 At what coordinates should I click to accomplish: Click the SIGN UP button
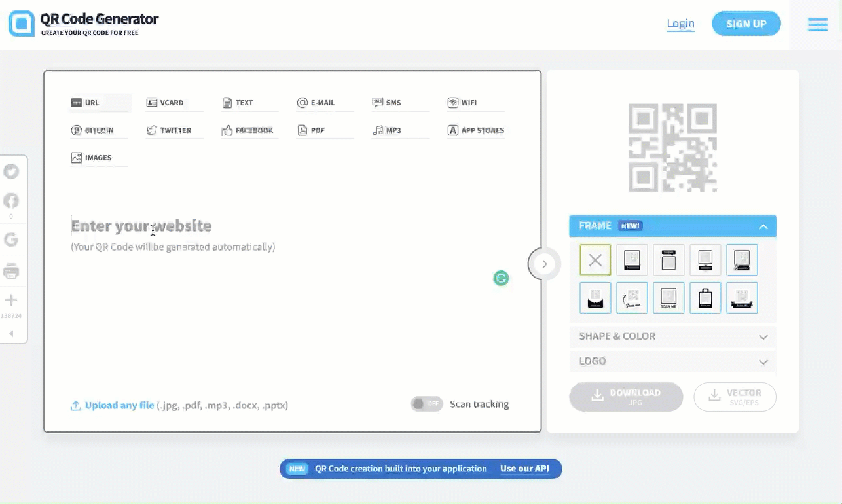[746, 24]
